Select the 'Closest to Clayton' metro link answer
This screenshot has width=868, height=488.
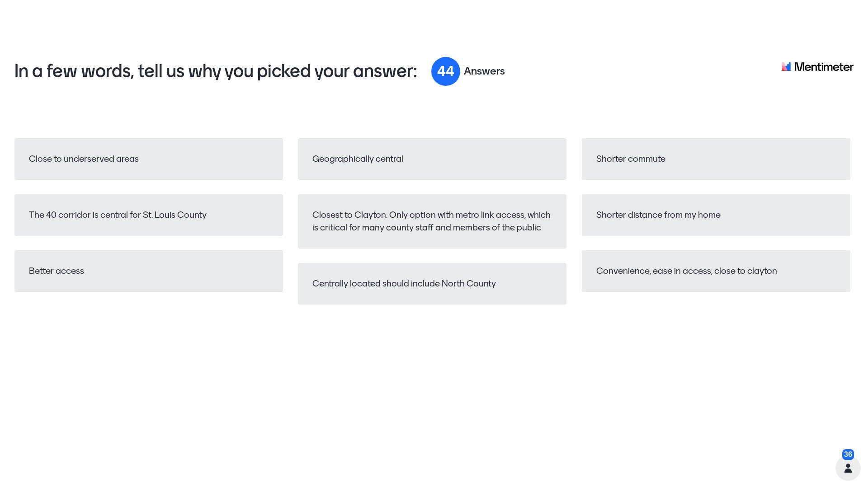click(432, 221)
